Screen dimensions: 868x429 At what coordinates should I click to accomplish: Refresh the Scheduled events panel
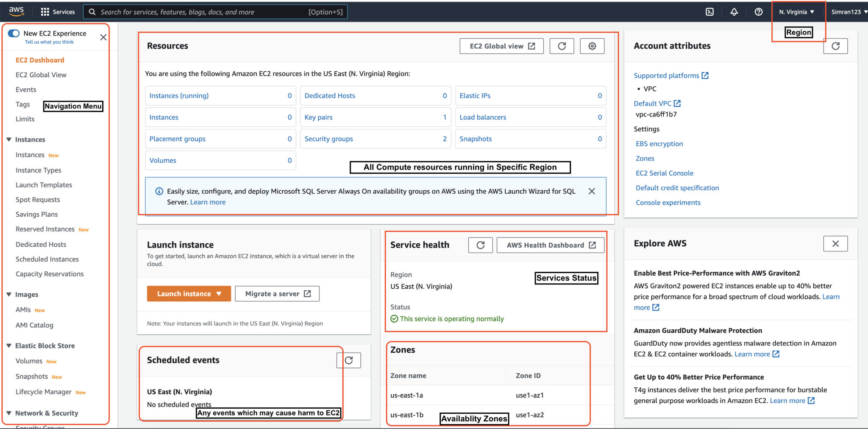pos(348,360)
